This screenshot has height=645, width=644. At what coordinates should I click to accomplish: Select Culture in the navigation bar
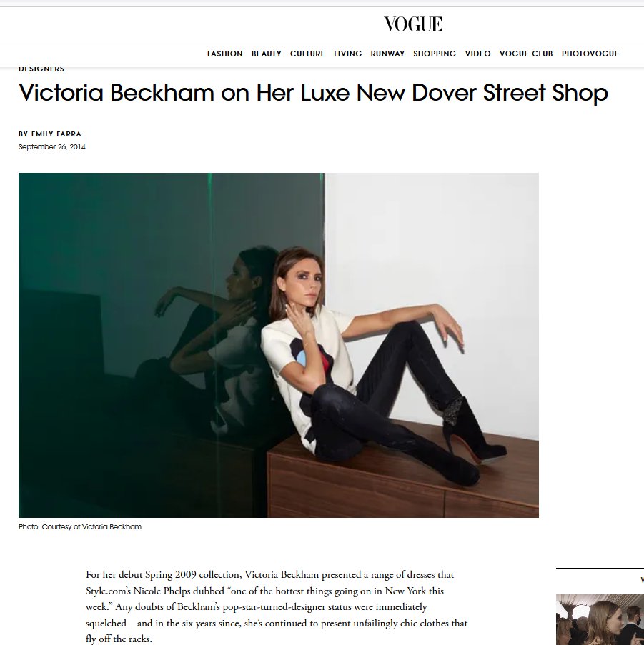[x=307, y=54]
